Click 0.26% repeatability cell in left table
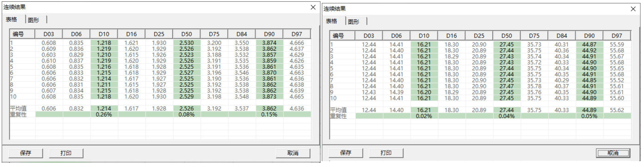 click(x=104, y=115)
